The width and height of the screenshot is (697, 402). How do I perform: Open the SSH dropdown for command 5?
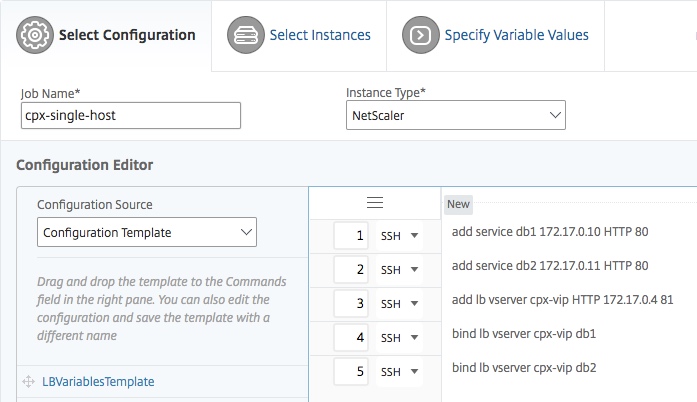[x=399, y=371]
